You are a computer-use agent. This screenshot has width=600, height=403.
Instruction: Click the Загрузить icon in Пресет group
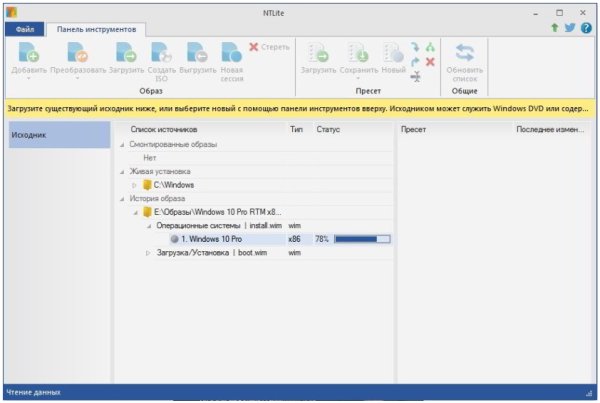tap(318, 52)
